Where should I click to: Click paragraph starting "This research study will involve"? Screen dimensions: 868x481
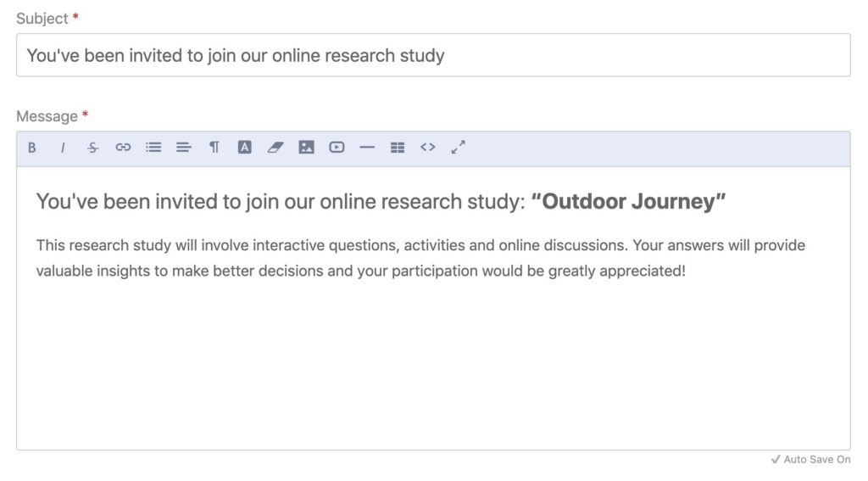(420, 258)
